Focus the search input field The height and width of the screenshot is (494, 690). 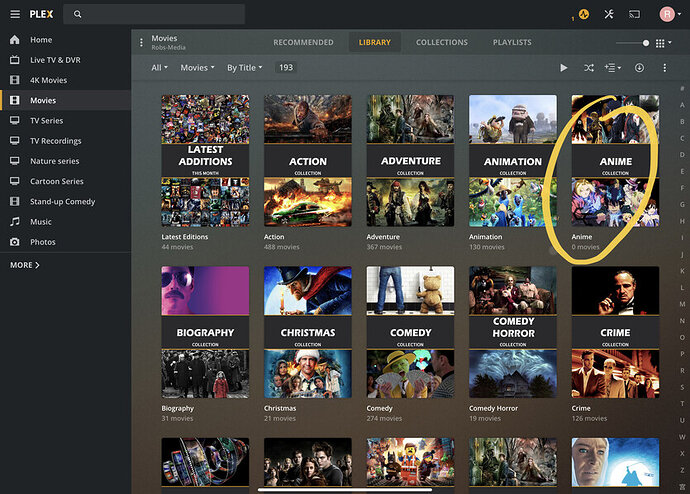click(x=154, y=14)
